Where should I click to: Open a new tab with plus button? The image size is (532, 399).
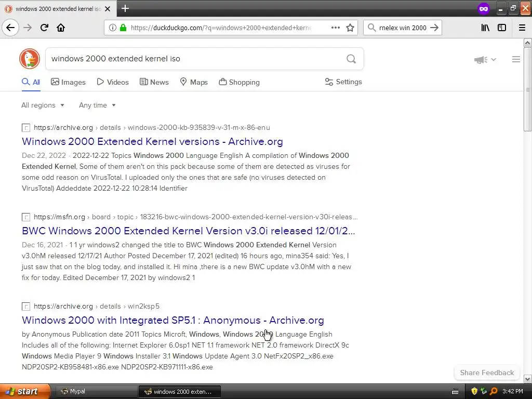(125, 8)
